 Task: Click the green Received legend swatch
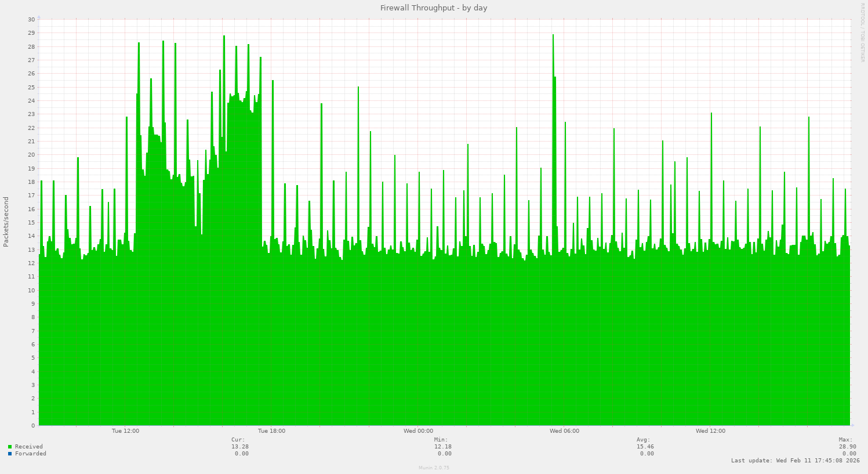point(9,447)
